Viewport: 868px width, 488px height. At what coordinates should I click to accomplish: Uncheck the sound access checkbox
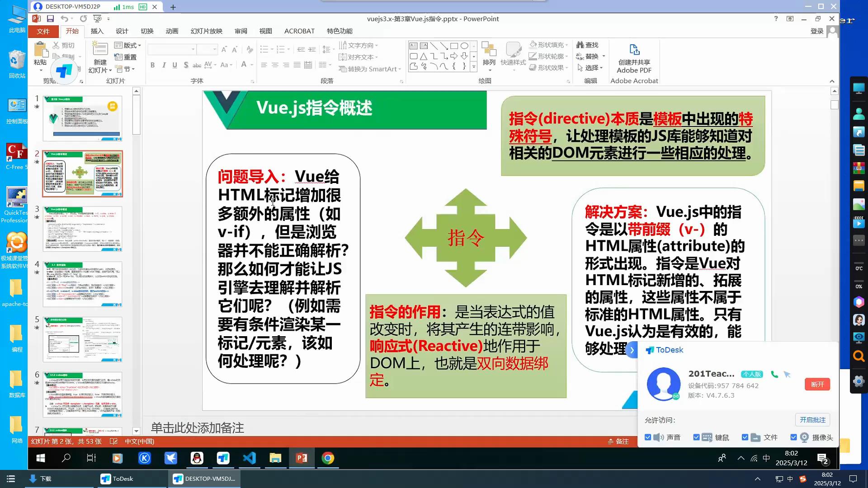[648, 437]
